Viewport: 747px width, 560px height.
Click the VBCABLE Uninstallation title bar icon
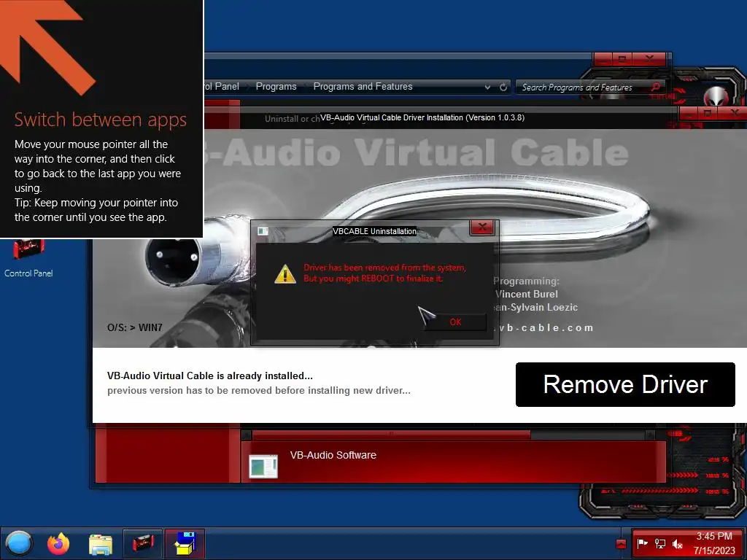(x=263, y=231)
